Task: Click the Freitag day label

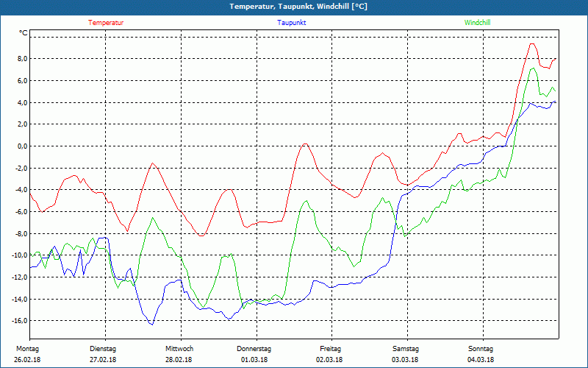Action: [x=330, y=349]
